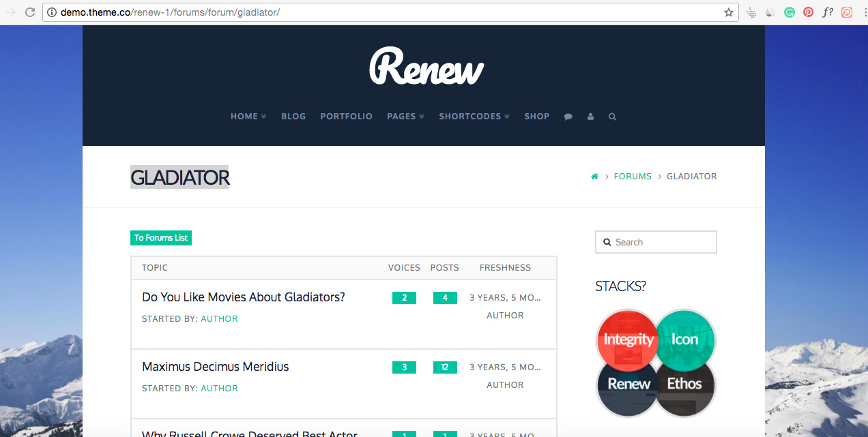The width and height of the screenshot is (868, 437).
Task: Click the magnifier icon inside the sidebar search box
Action: click(607, 242)
